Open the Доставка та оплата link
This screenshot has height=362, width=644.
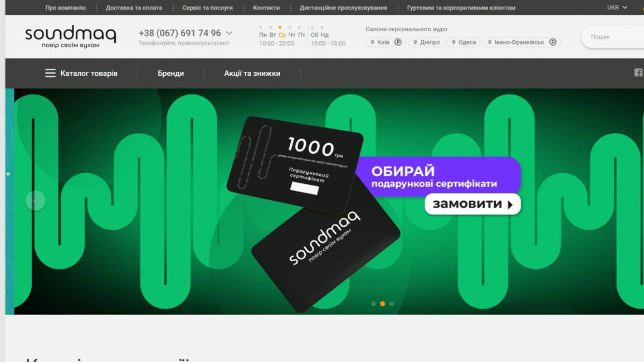[134, 7]
